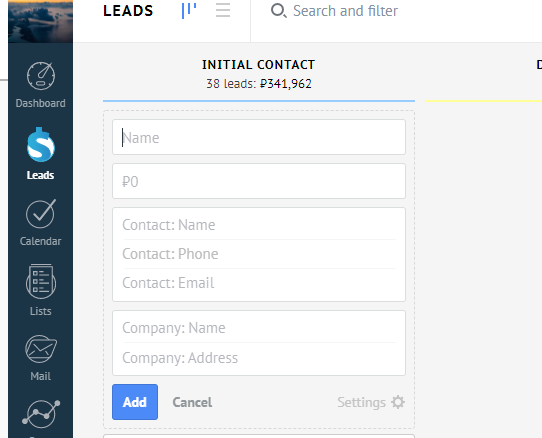542x438 pixels.
Task: Switch to pipeline view icon
Action: click(189, 11)
